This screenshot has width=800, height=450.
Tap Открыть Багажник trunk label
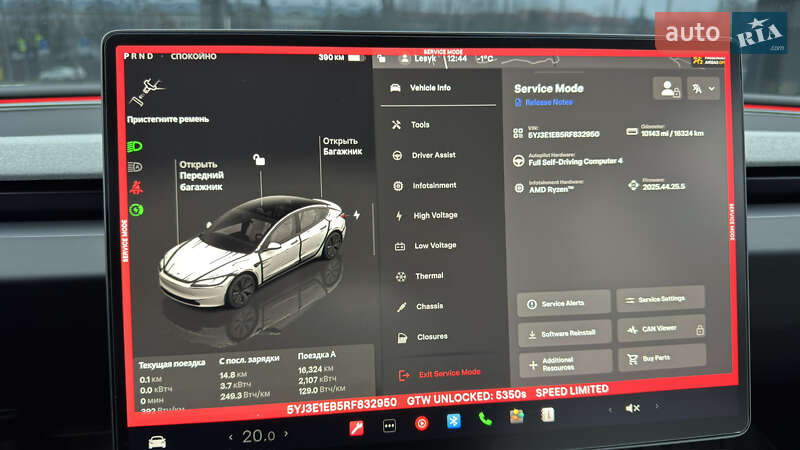342,146
